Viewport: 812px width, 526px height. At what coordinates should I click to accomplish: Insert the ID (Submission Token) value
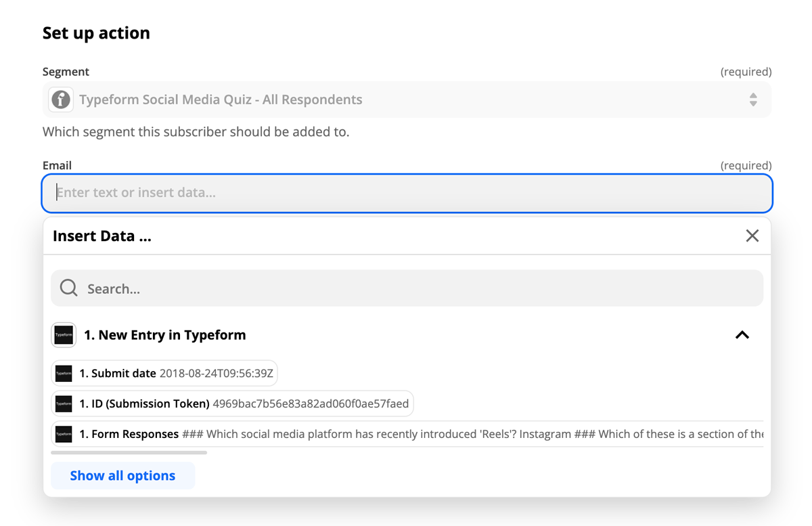pyautogui.click(x=244, y=403)
